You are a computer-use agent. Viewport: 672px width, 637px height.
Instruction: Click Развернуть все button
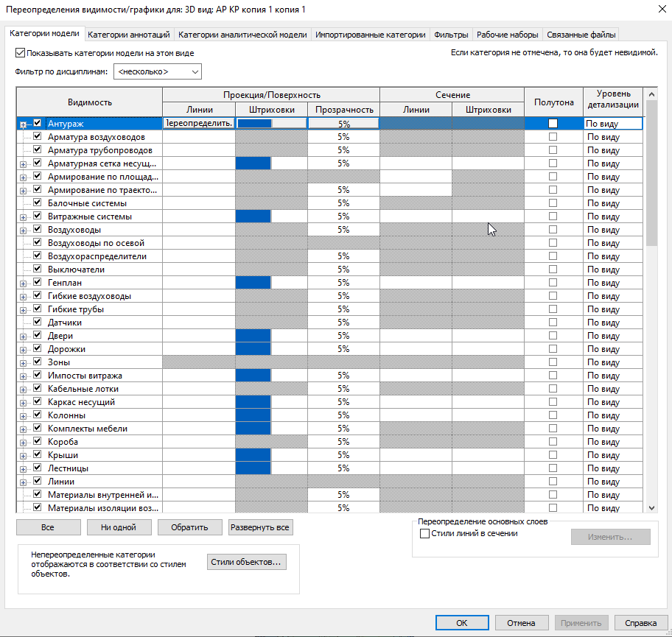(x=260, y=527)
